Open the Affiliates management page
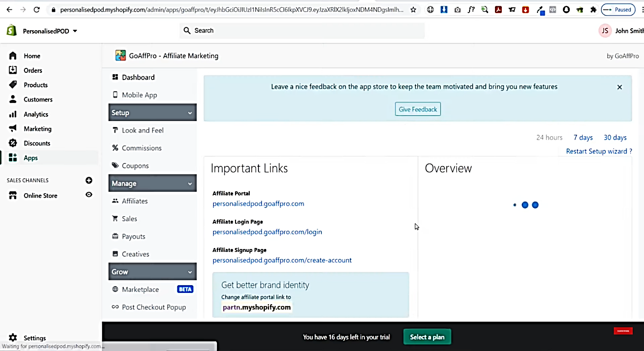The image size is (644, 351). click(135, 201)
